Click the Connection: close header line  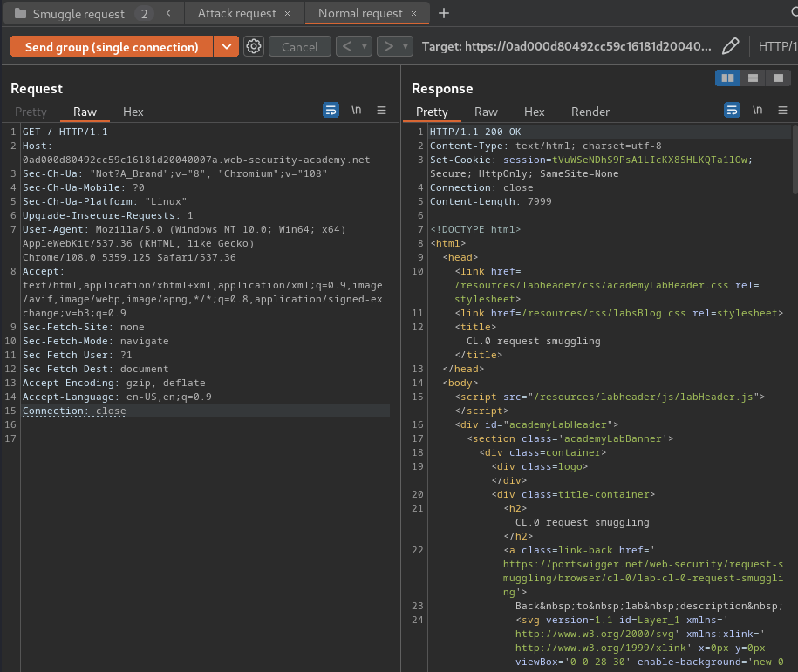74,411
